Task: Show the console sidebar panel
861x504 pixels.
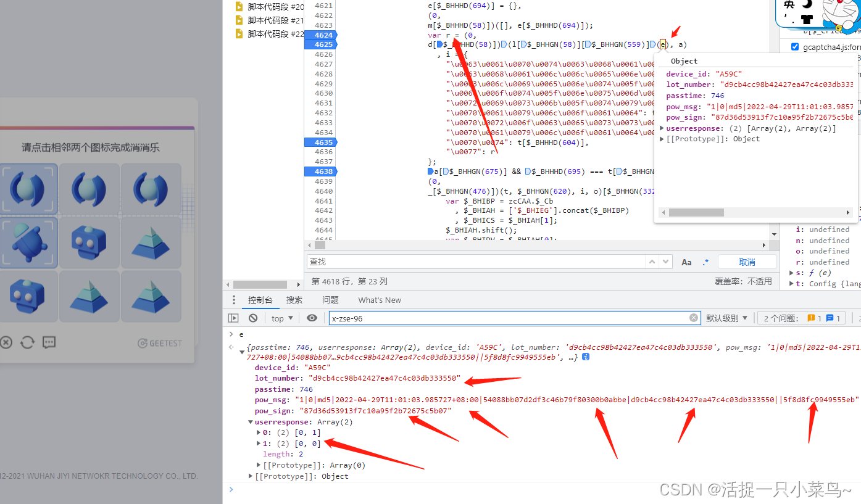Action: pos(233,318)
